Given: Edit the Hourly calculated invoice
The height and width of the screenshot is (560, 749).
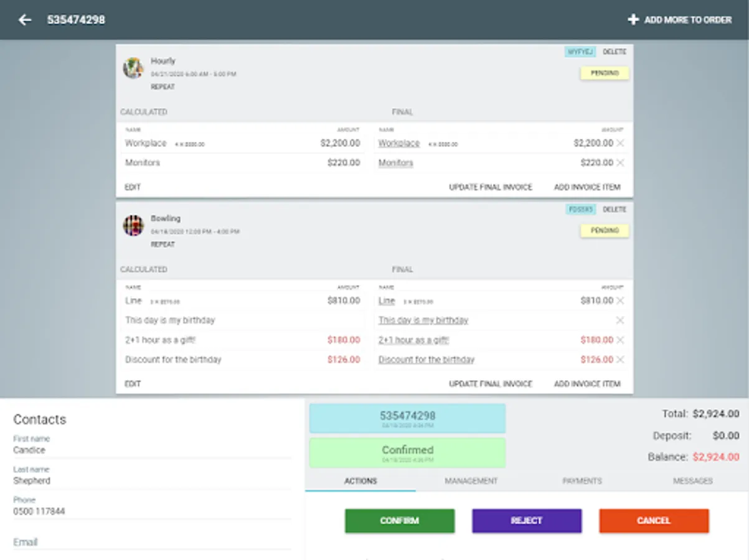Looking at the screenshot, I should (133, 187).
